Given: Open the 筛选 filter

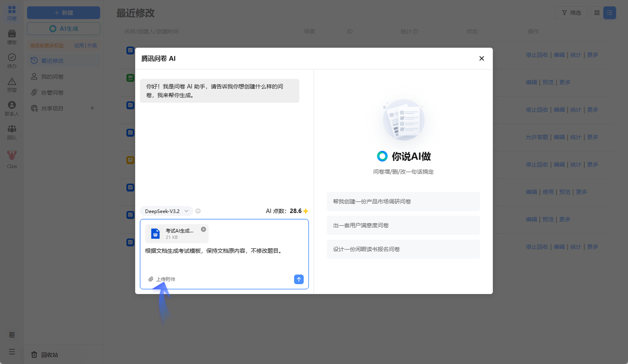Looking at the screenshot, I should (571, 13).
